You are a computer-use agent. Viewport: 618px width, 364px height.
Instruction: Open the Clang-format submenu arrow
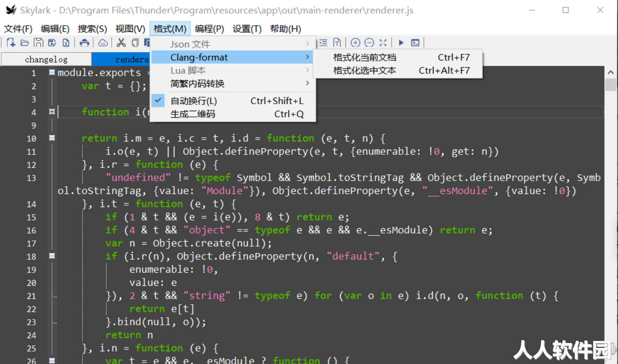click(x=308, y=57)
